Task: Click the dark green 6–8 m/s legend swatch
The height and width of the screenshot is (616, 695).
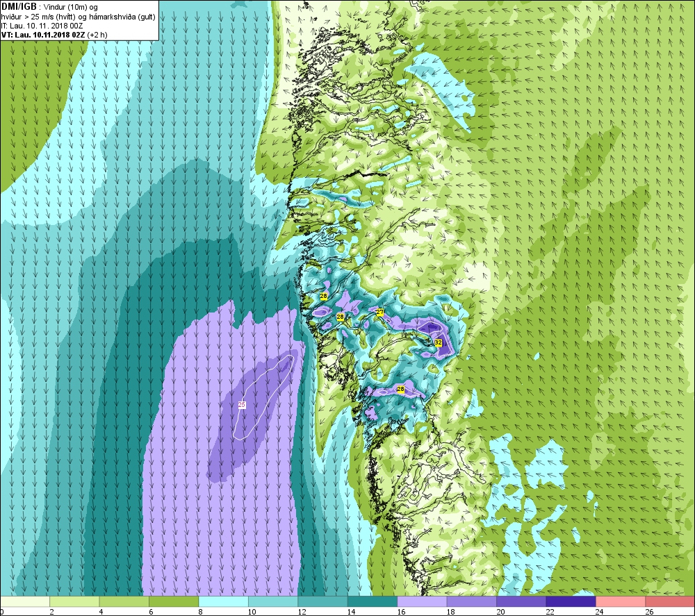Action: coord(174,601)
